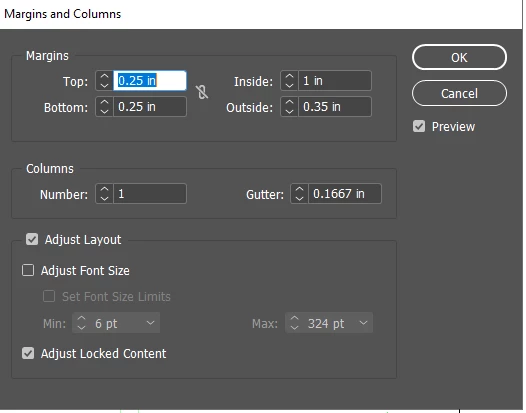Check Set Font Size Limits option
526x413 pixels.
(x=49, y=296)
